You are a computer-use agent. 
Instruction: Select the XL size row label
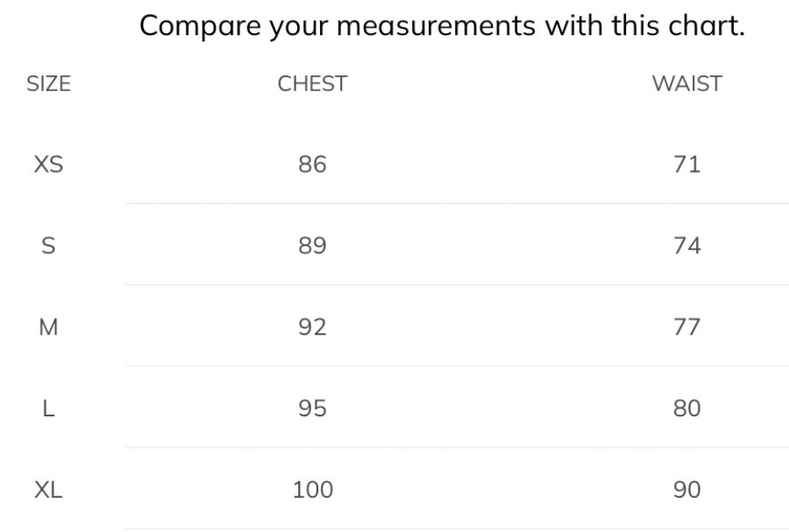pyautogui.click(x=48, y=490)
